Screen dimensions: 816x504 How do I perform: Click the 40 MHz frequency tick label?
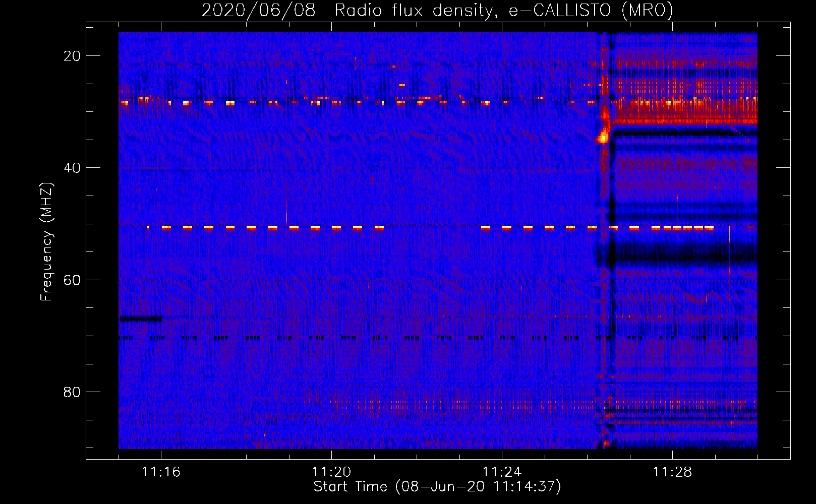tap(72, 168)
